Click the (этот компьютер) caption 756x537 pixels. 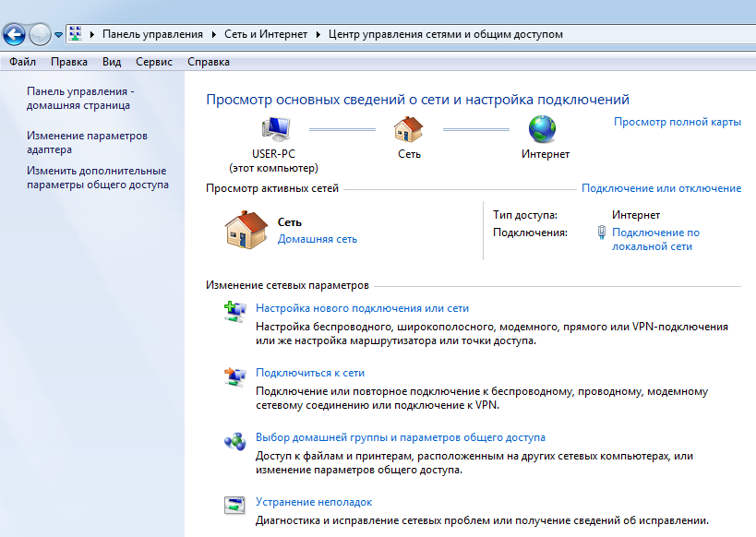[x=273, y=168]
